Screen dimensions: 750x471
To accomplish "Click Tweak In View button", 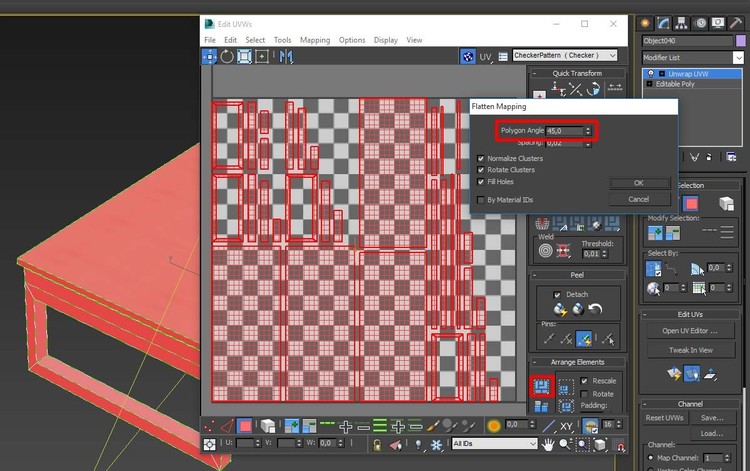I will 690,350.
